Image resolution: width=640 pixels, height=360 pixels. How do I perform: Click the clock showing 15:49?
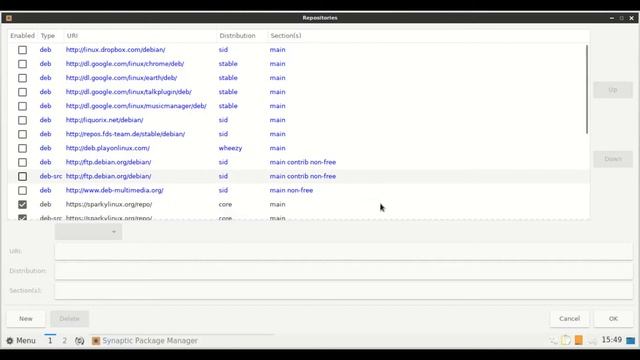[612, 340]
